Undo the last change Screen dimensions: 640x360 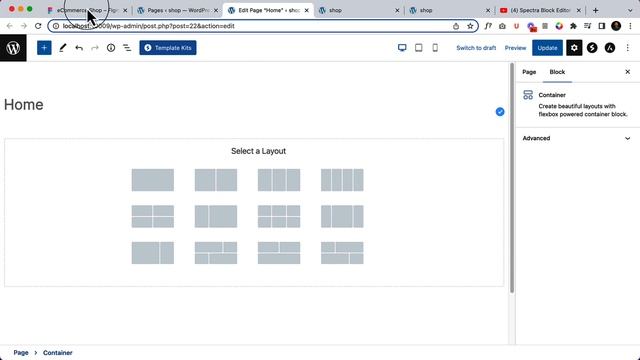tap(79, 48)
